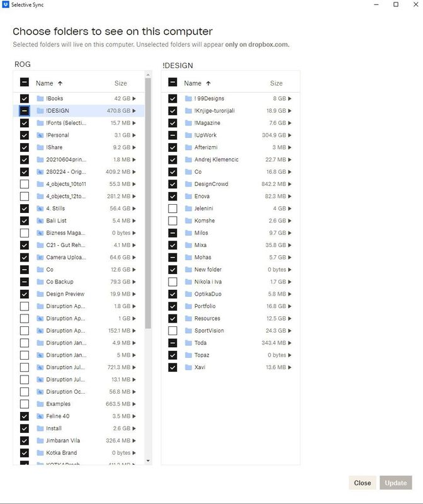Click the Enova folder icon
The width and height of the screenshot is (423, 504).
[x=189, y=196]
